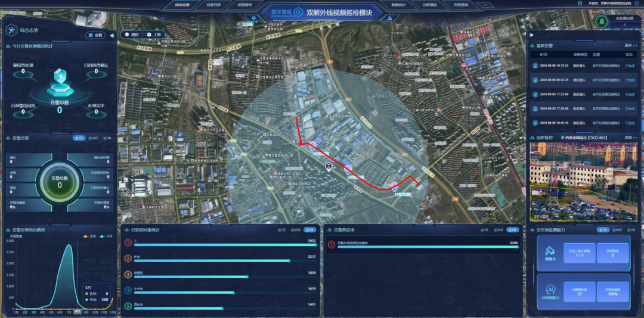Click the progress bar with value 2952
644x318 pixels.
[x=225, y=245]
